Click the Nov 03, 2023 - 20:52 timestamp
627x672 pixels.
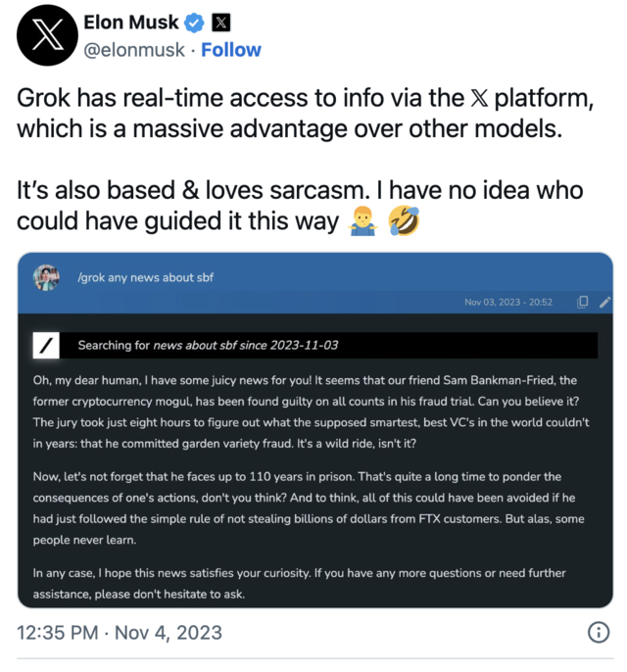pos(508,302)
